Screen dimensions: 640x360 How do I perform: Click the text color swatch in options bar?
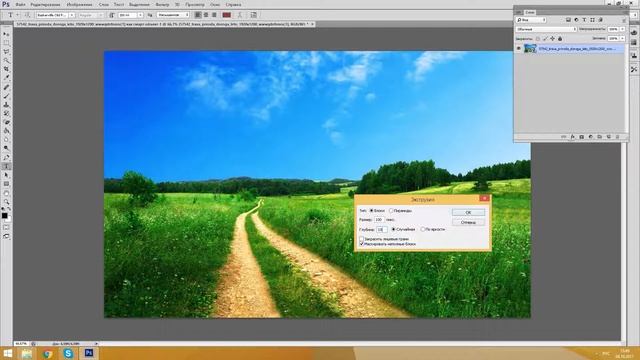pos(227,15)
